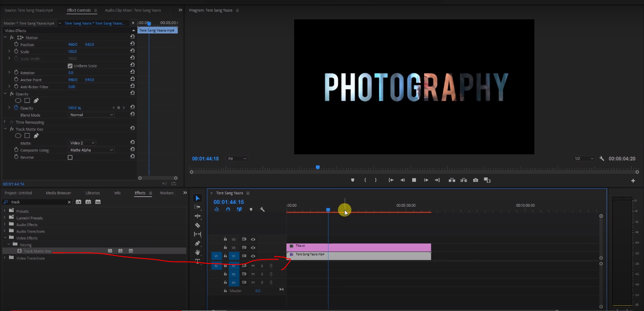Click the Export Frame camera icon

point(475,180)
